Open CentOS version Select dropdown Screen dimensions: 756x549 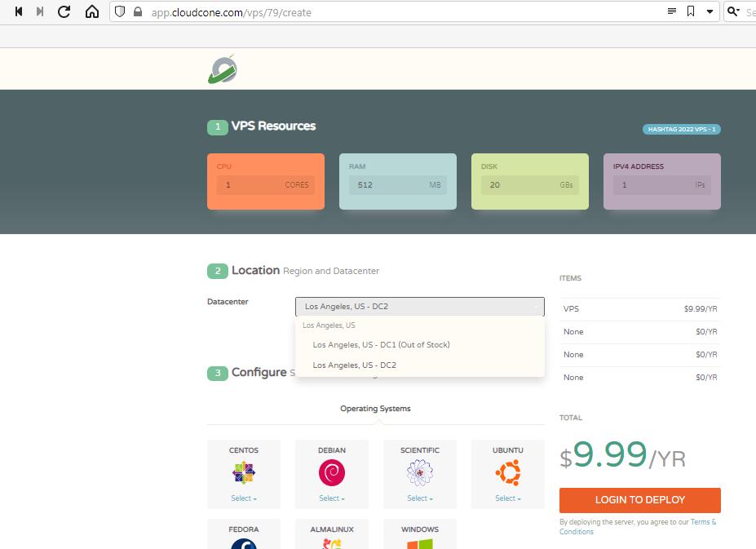[x=244, y=498]
